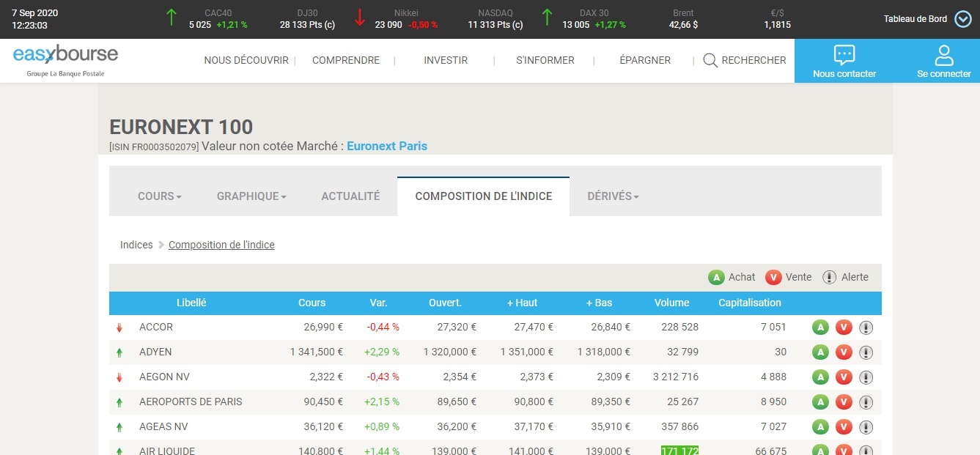The height and width of the screenshot is (455, 980).
Task: Click the Achat icon for ACCOR
Action: 820,328
